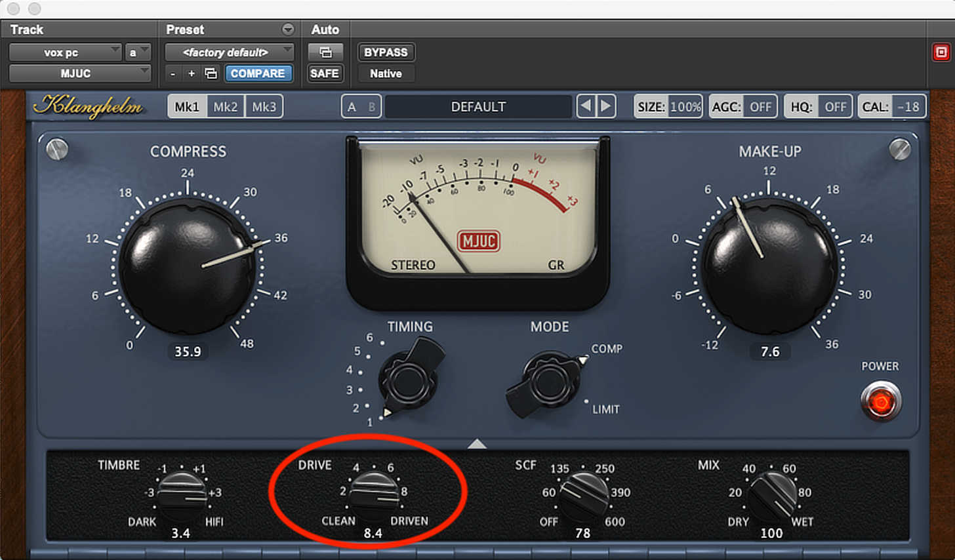
Task: Collapse the bottom panel with triangle arrow
Action: coord(477,444)
